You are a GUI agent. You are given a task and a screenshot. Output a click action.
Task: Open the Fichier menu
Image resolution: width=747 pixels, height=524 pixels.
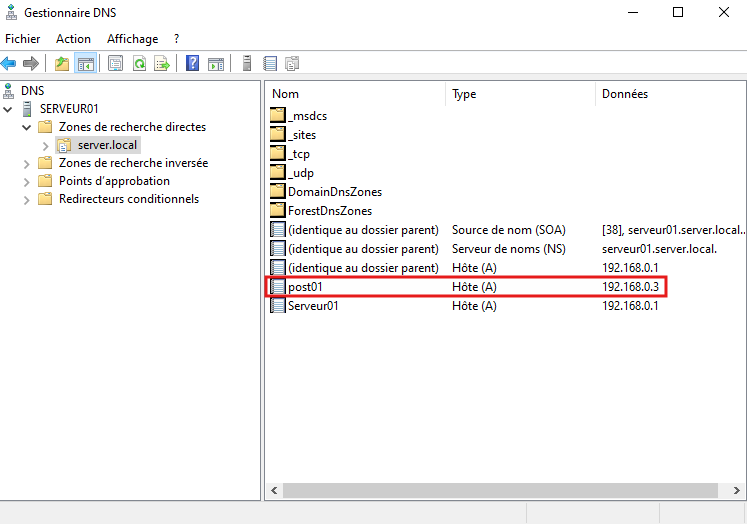tap(23, 39)
